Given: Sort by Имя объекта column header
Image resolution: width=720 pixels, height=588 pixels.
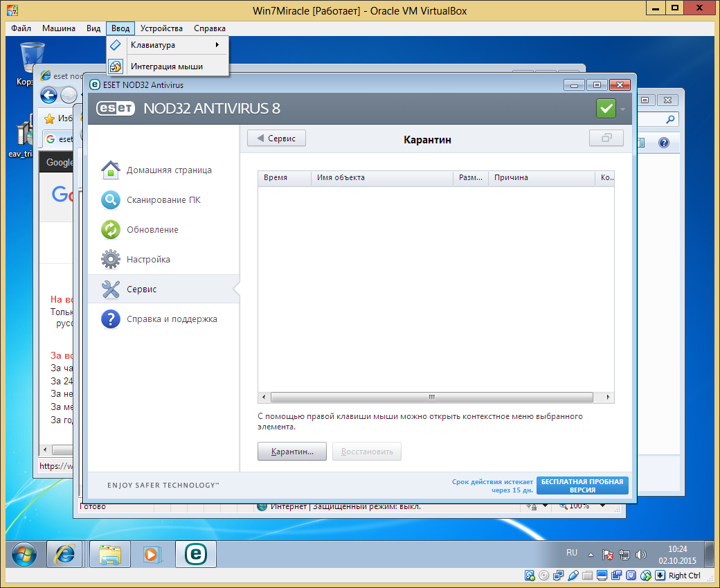Looking at the screenshot, I should pos(382,177).
